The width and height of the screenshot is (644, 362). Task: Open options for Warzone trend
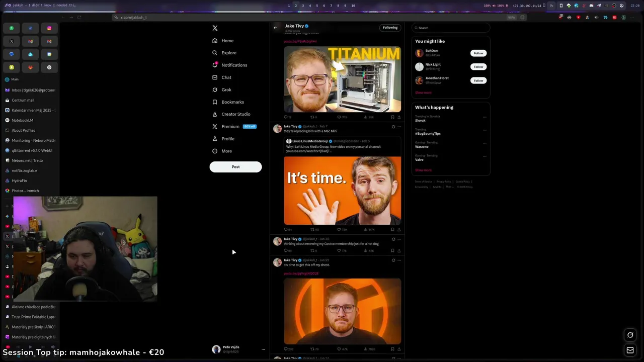point(485,143)
